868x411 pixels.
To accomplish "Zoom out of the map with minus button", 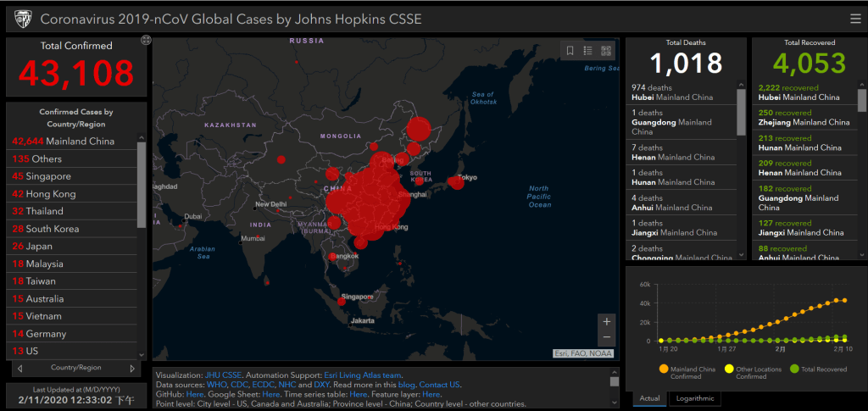I will click(605, 338).
